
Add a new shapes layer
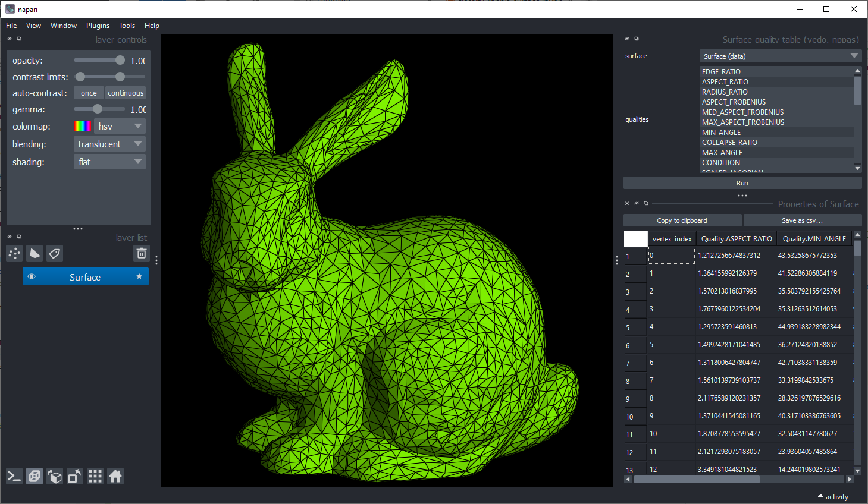35,254
